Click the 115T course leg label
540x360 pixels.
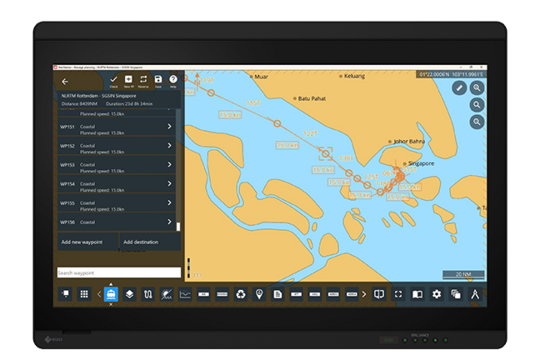[x=253, y=103]
